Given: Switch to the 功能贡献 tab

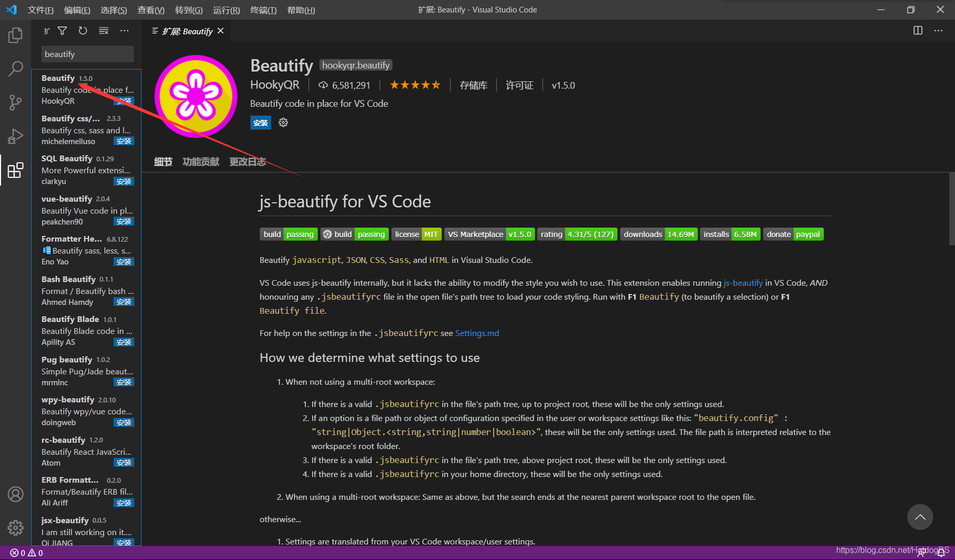Looking at the screenshot, I should pos(201,162).
